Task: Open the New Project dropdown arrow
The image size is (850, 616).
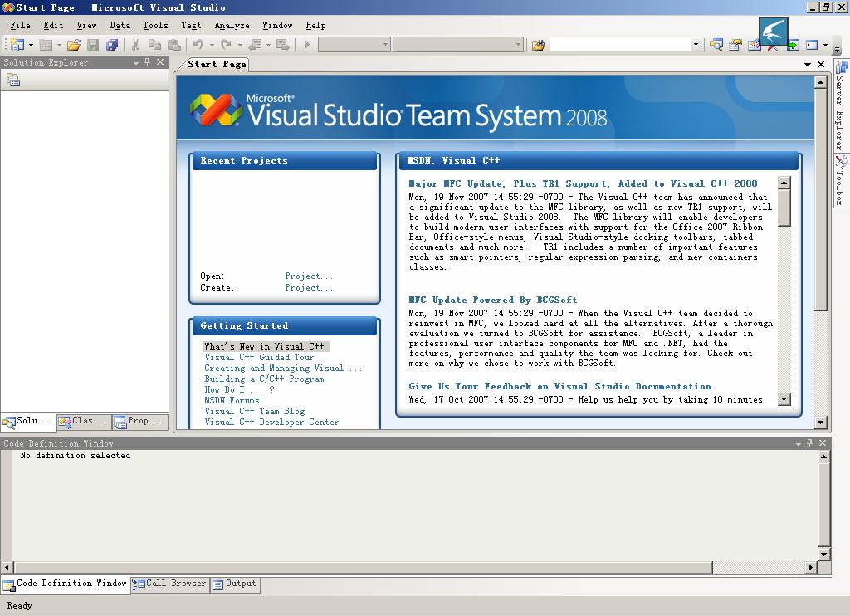Action: 31,45
